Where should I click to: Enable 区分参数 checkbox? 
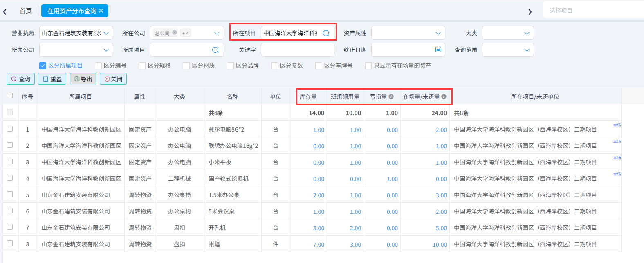pyautogui.click(x=275, y=66)
